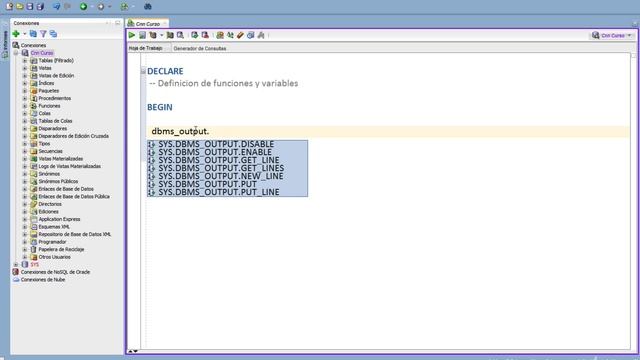Screen dimensions: 640x360
Task: Choose SYS.DBMS_OUTPUT.PUT from autocomplete list
Action: tap(227, 184)
